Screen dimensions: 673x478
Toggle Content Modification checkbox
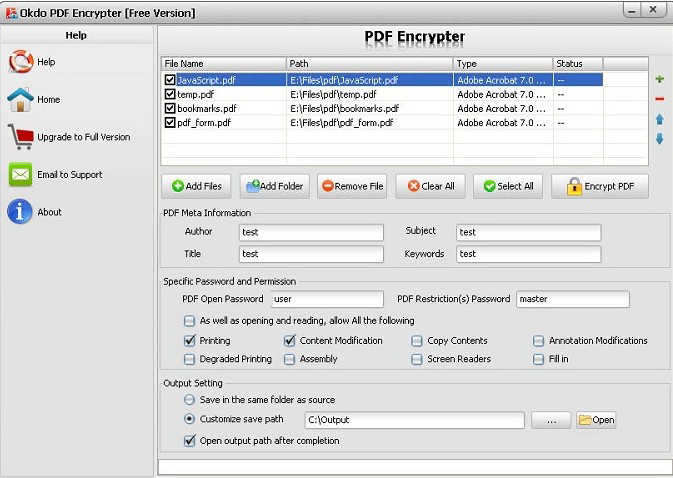tap(290, 341)
